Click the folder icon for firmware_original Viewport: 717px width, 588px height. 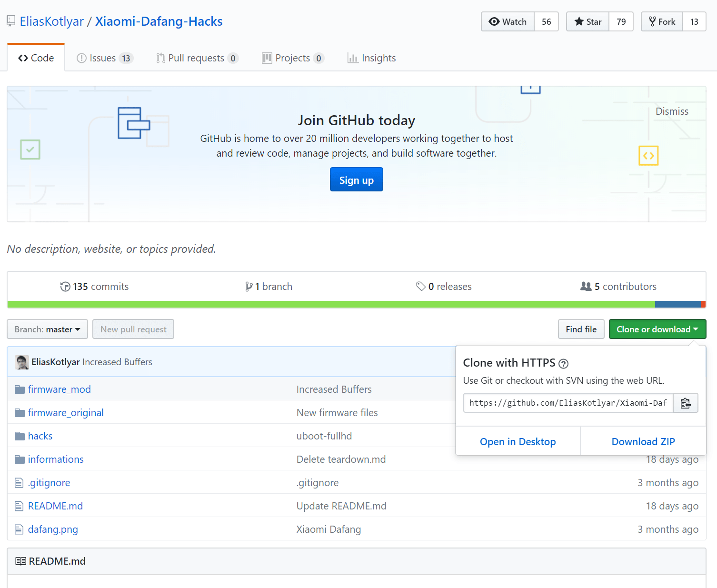click(20, 413)
